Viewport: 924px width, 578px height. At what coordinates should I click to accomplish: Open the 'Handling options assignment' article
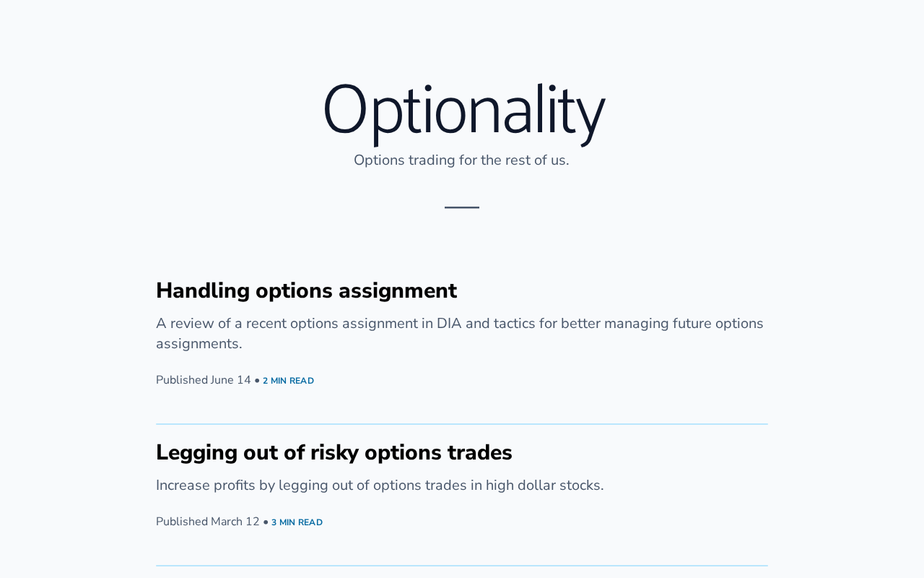306,290
